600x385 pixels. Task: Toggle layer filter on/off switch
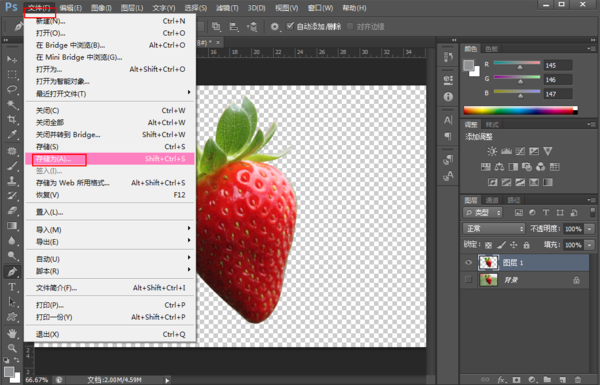593,212
